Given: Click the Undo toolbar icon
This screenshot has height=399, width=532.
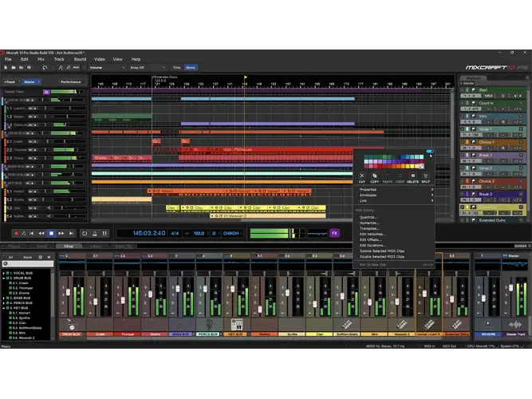Looking at the screenshot, I should [45, 68].
